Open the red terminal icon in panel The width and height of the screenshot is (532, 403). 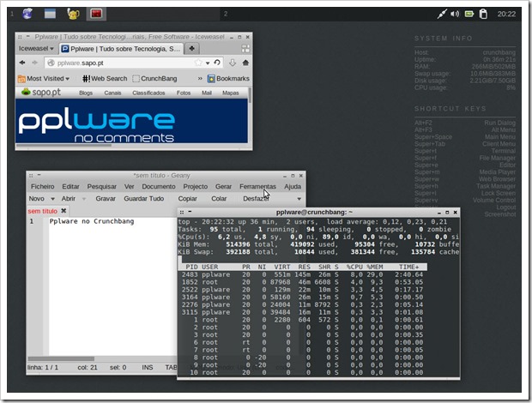(x=96, y=14)
